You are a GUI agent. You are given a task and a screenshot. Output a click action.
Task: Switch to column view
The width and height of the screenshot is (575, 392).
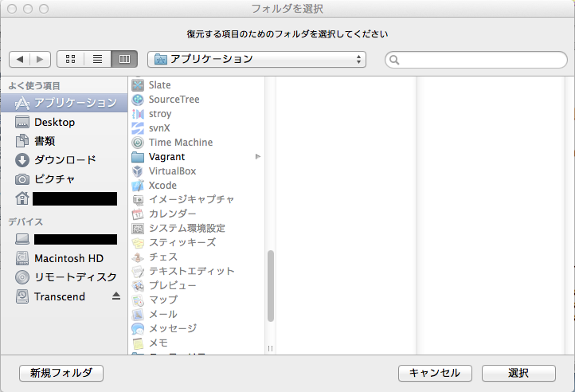[x=124, y=59]
